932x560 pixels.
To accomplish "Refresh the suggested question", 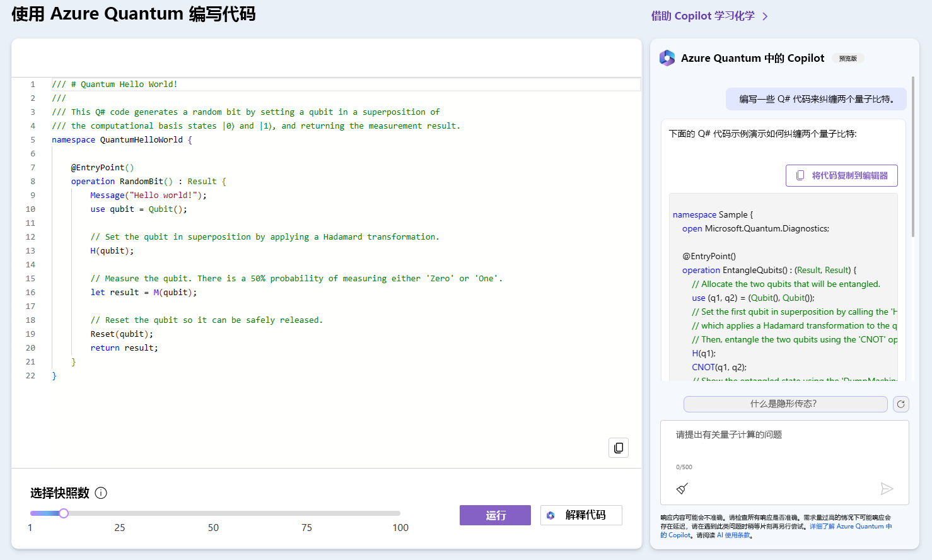I will pyautogui.click(x=901, y=404).
